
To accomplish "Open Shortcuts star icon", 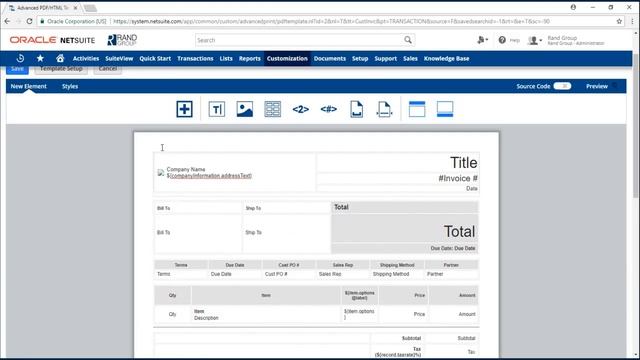I will (x=40, y=58).
